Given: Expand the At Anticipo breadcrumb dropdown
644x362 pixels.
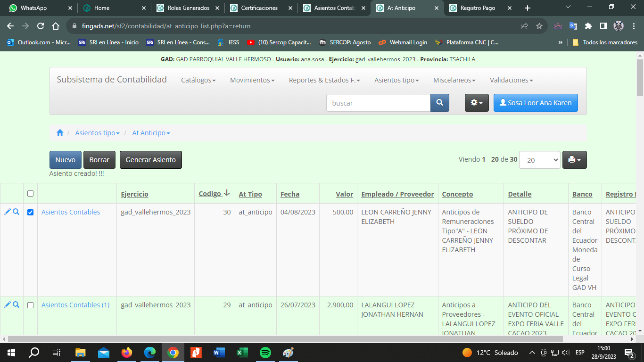Looking at the screenshot, I should pyautogui.click(x=151, y=133).
